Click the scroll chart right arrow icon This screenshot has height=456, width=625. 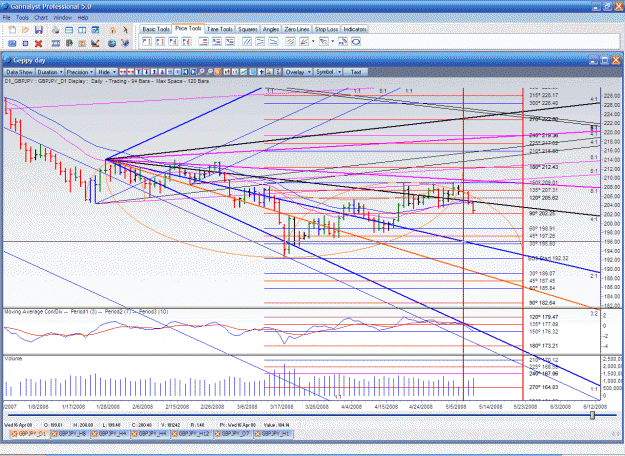[193, 72]
